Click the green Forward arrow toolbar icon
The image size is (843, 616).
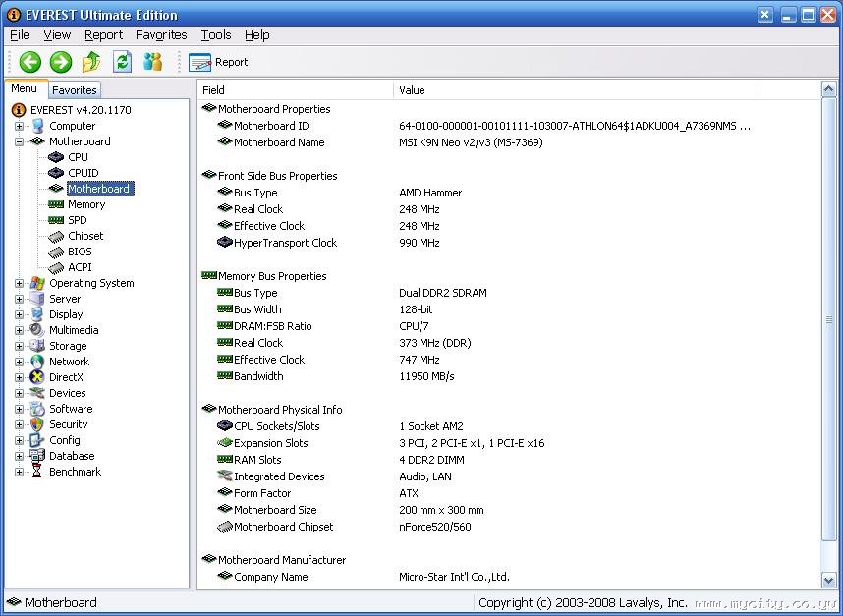(61, 62)
